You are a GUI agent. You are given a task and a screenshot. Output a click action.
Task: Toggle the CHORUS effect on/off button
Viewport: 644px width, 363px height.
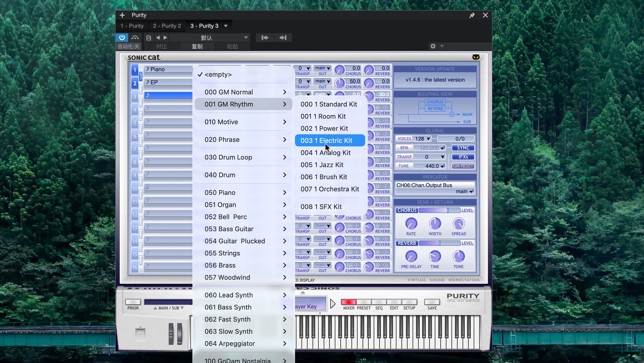407,210
